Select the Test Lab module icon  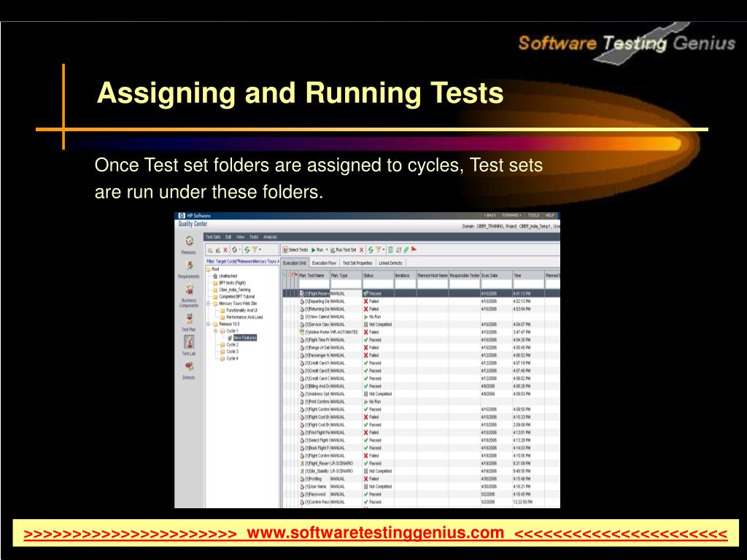pyautogui.click(x=189, y=343)
